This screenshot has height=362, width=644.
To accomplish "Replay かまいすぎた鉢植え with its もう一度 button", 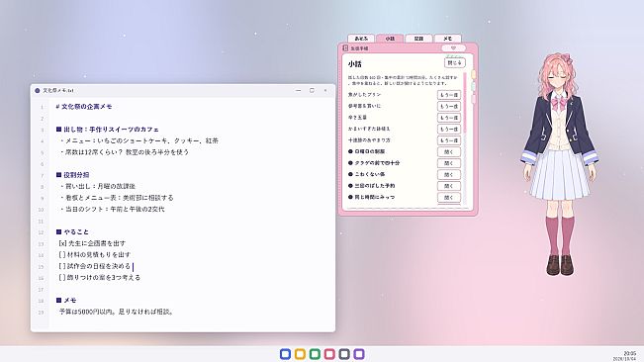I will pos(449,129).
